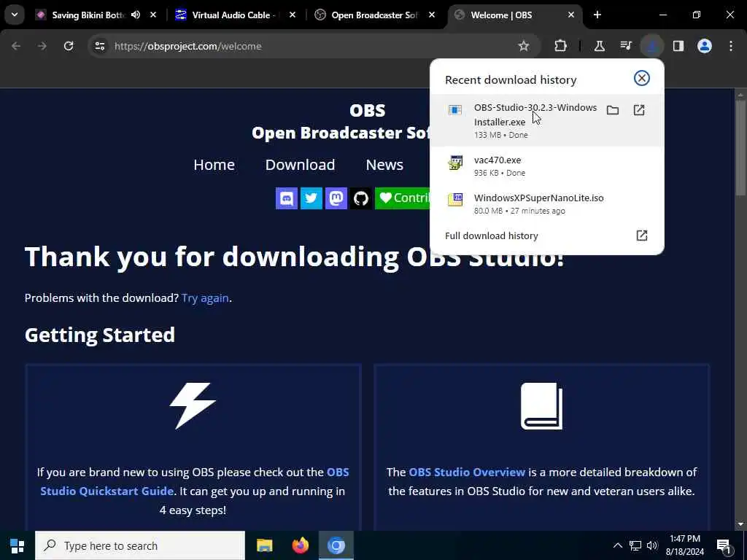Click the green Contribute button

click(x=403, y=198)
